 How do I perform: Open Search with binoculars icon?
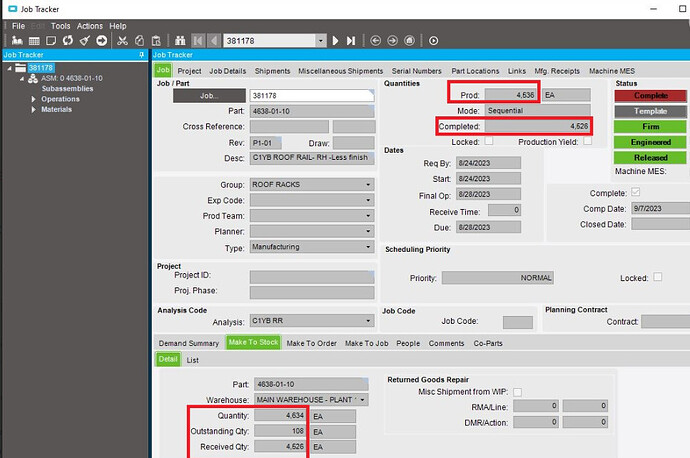click(x=180, y=40)
